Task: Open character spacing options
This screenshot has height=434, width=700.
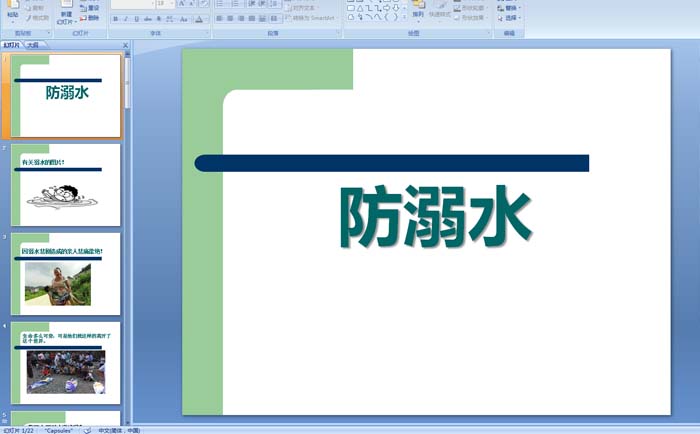Action: 170,19
